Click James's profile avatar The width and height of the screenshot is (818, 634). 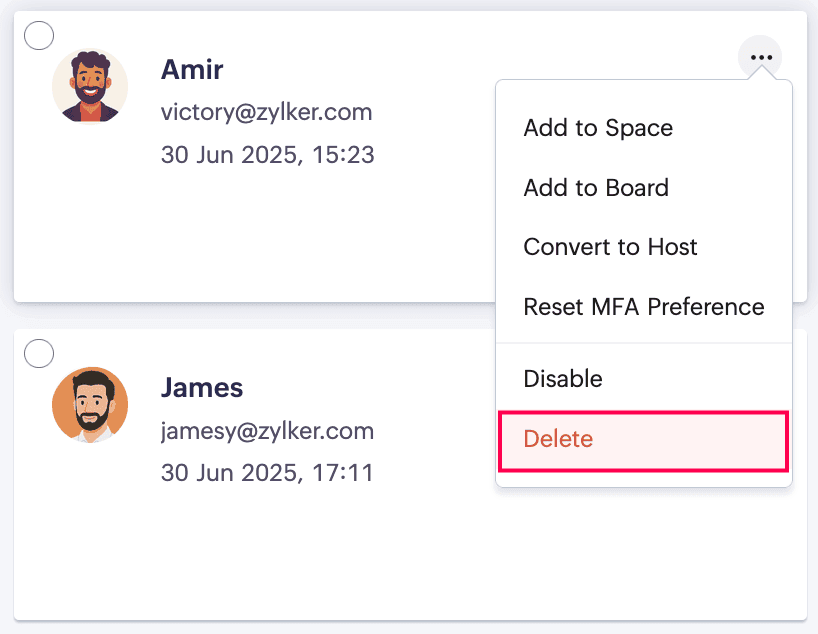click(x=90, y=405)
